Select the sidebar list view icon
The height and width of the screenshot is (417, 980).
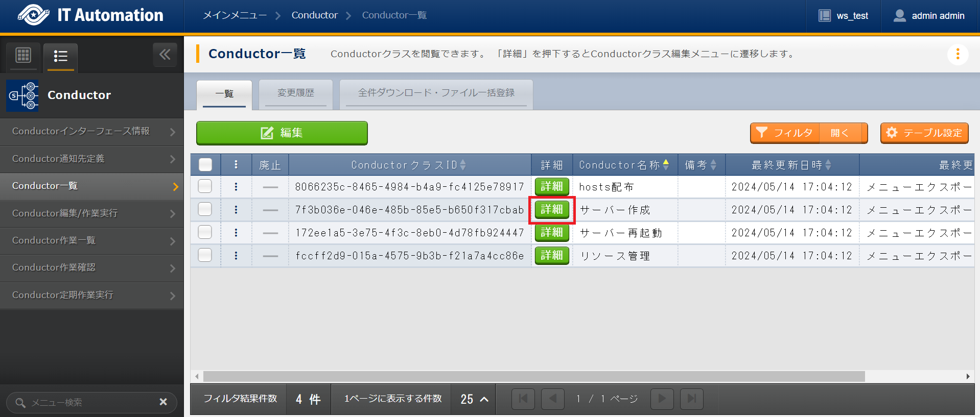tap(60, 56)
